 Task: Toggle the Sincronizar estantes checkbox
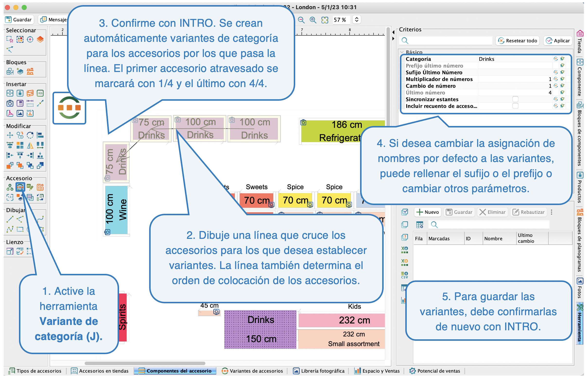click(x=515, y=99)
